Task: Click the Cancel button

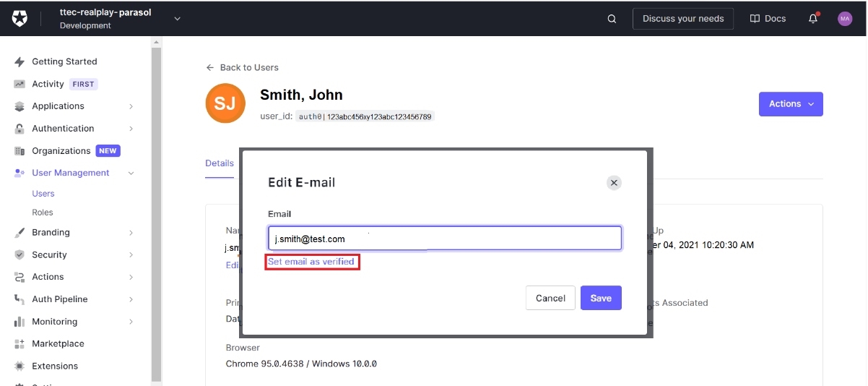Action: (x=550, y=299)
